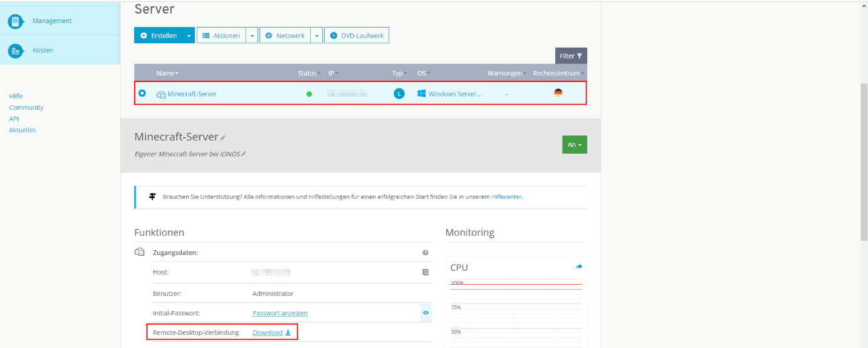Click the Windows Server... OS text

click(455, 94)
